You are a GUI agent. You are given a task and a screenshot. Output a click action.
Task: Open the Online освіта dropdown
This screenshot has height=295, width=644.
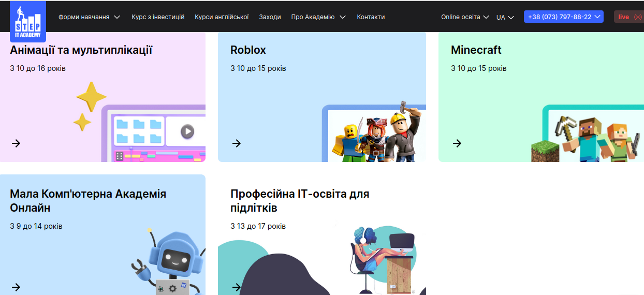coord(465,17)
